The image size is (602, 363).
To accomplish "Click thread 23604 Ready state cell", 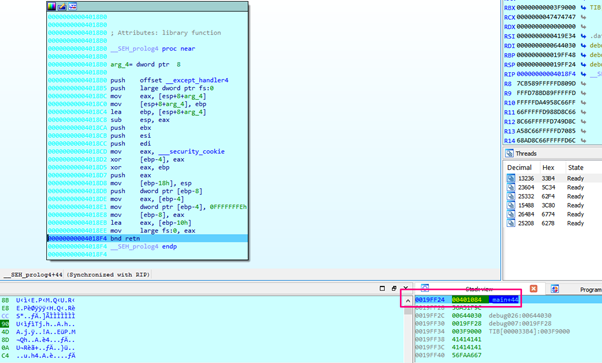I will click(x=575, y=187).
